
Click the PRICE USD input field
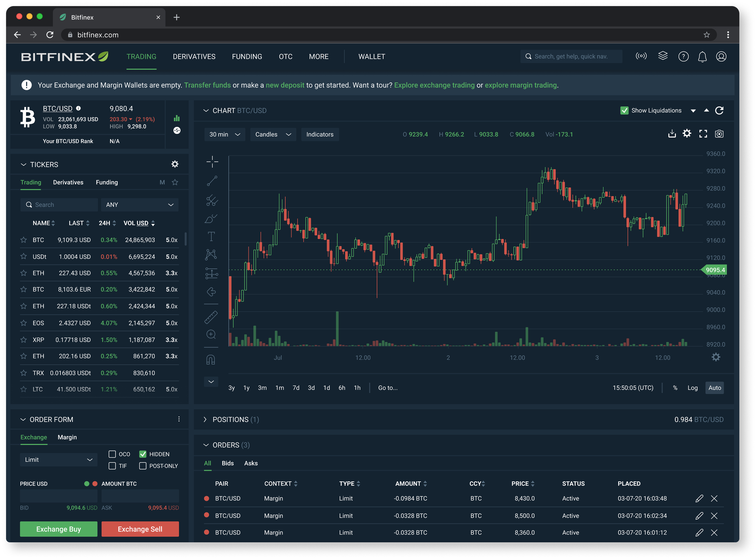coord(58,496)
